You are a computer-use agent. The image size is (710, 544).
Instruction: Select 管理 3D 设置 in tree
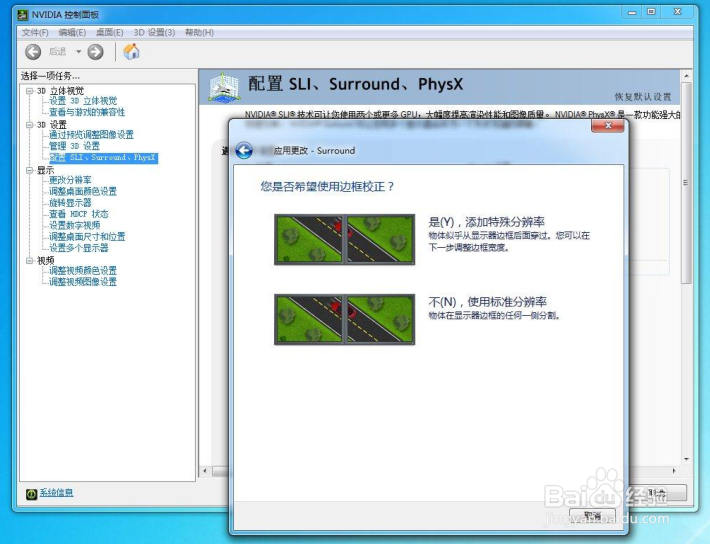tap(74, 146)
